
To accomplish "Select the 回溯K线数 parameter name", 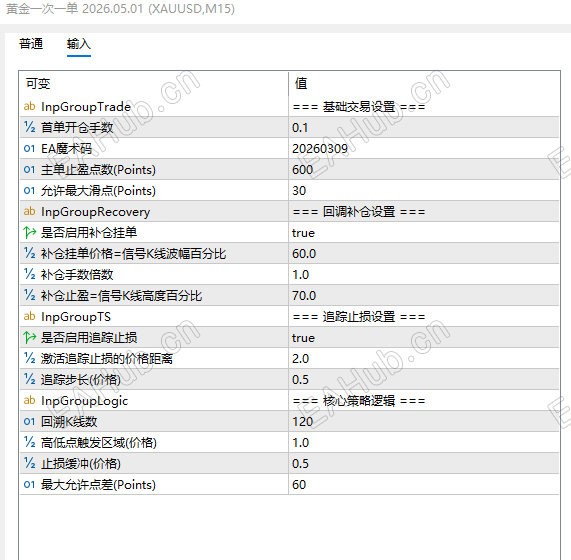I will tap(69, 422).
